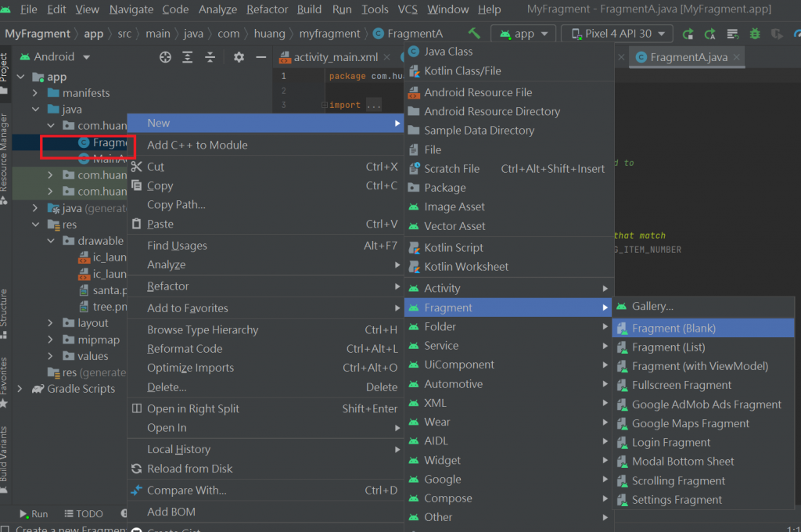Open the Widget submenu
Image resolution: width=801 pixels, height=532 pixels.
point(508,461)
